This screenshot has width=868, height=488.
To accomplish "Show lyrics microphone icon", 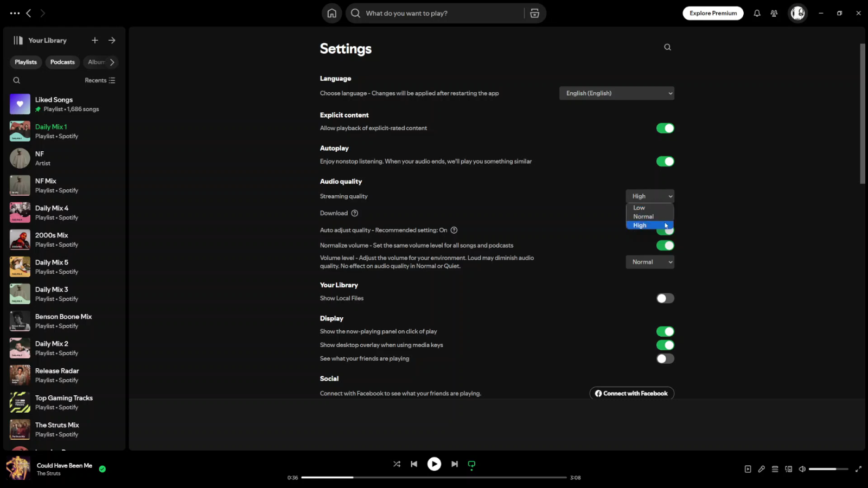I will (762, 469).
